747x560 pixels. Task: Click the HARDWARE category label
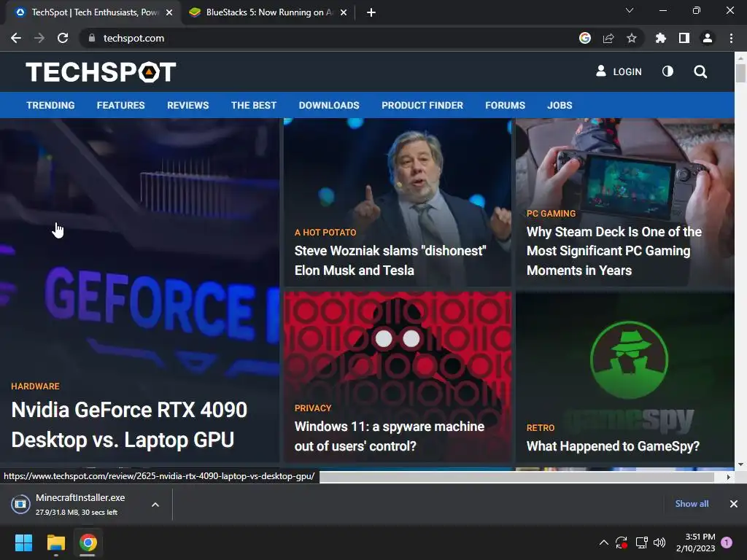click(x=35, y=386)
